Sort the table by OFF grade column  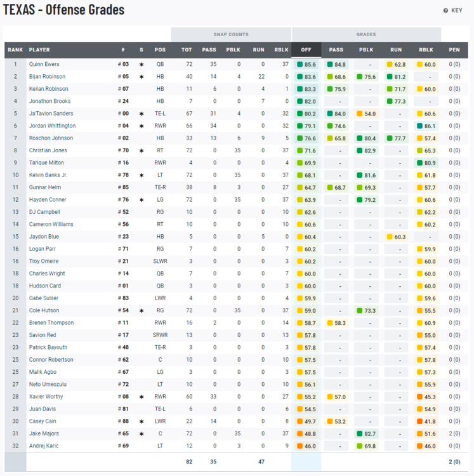pos(306,50)
